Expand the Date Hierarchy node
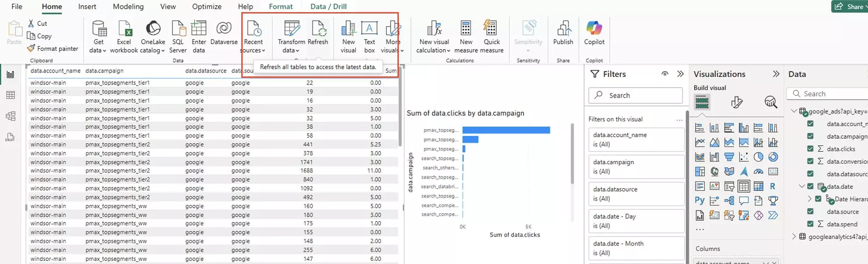Image resolution: width=868 pixels, height=264 pixels. pyautogui.click(x=810, y=199)
